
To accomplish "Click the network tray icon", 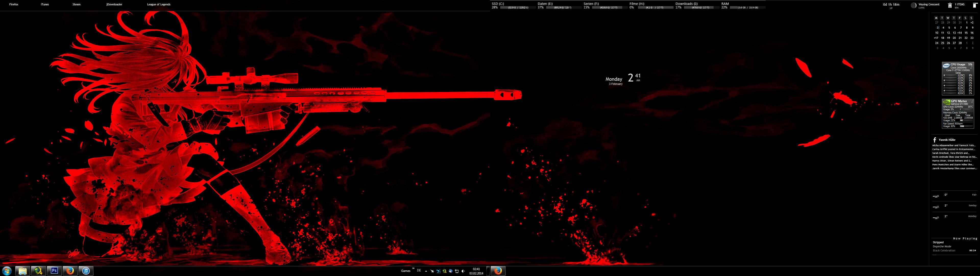I will pyautogui.click(x=456, y=271).
